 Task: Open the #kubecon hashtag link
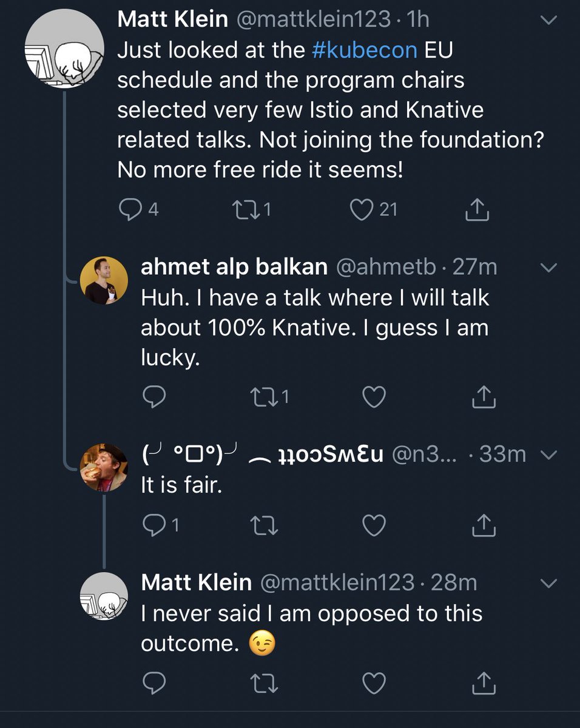click(x=364, y=50)
